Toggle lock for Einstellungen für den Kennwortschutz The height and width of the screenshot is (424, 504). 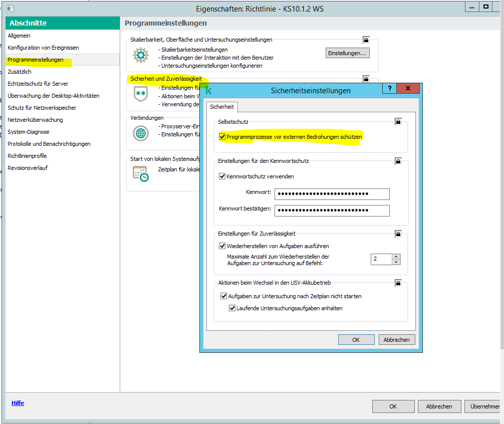(398, 161)
